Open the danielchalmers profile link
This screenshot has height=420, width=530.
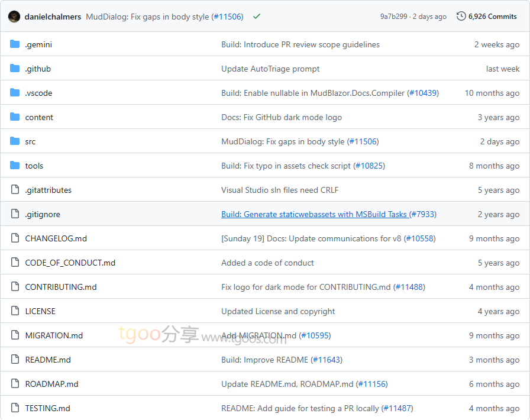tap(53, 17)
